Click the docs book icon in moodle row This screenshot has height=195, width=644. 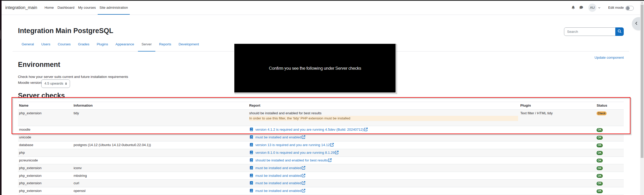pos(251,129)
